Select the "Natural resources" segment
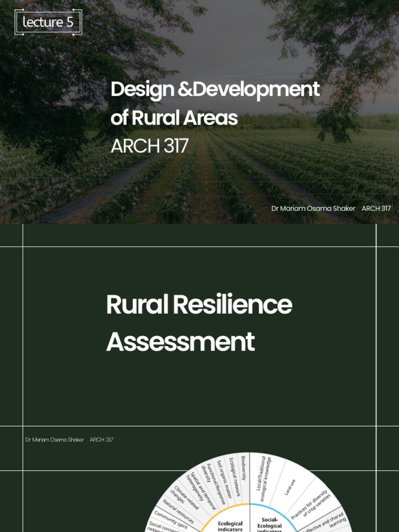The height and width of the screenshot is (532, 399). 178,511
